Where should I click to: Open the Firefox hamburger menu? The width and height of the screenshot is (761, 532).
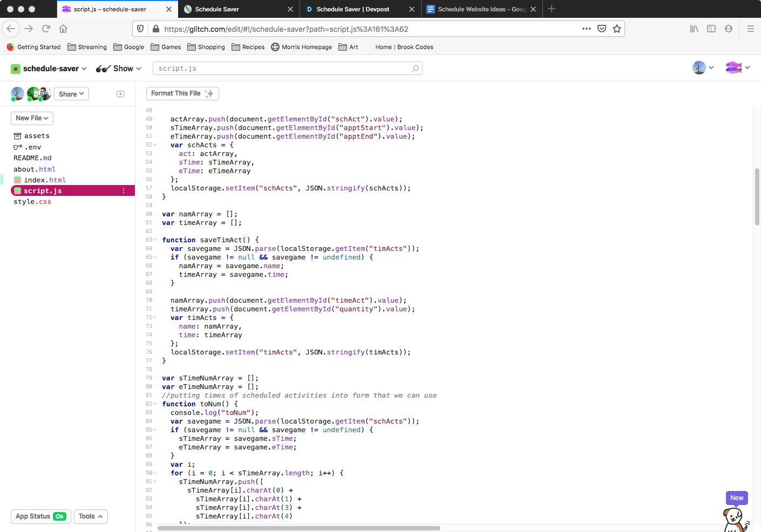tap(750, 29)
